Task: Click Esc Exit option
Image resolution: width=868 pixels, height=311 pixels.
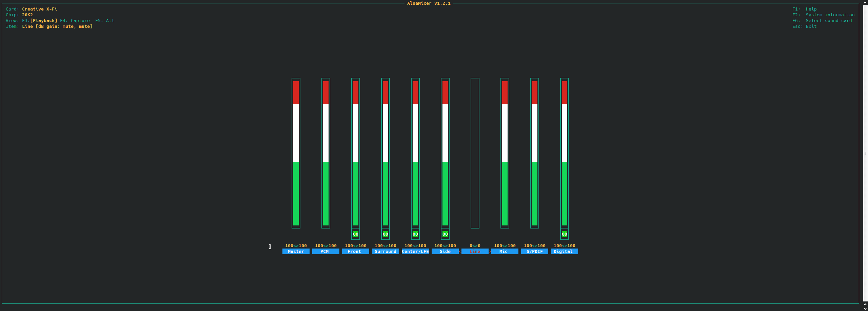Action: point(804,26)
